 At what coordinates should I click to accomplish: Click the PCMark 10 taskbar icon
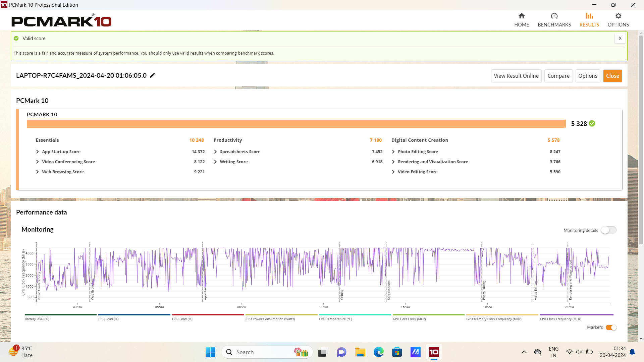click(434, 352)
